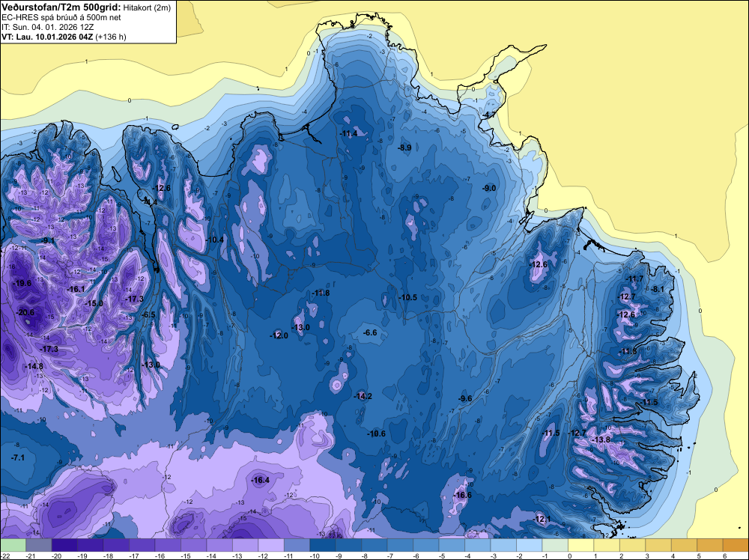Click the -20.6 temperature value
749x560 pixels.
tap(25, 313)
